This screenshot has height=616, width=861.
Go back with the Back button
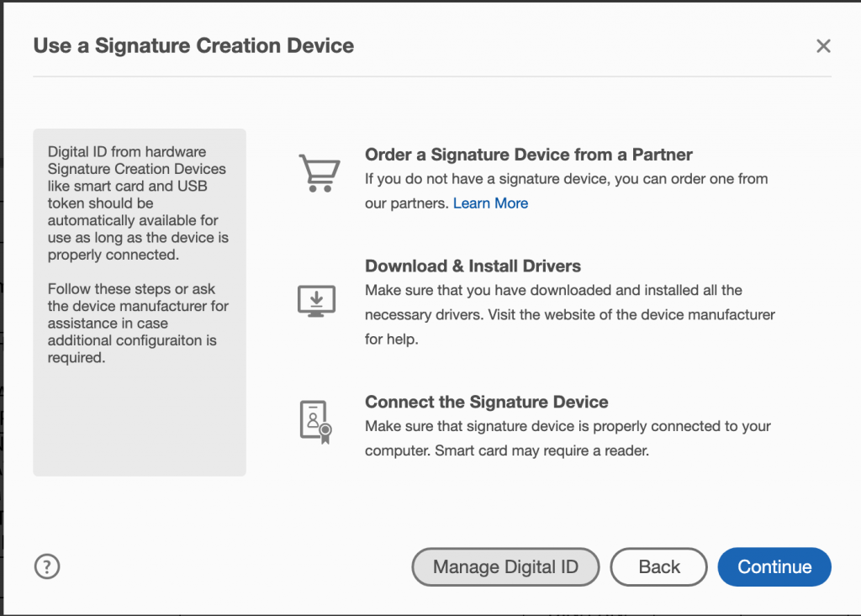(x=659, y=566)
